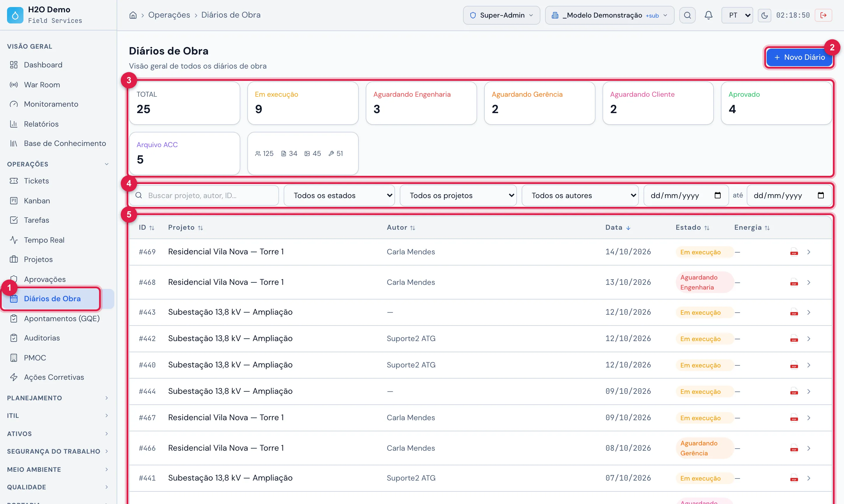This screenshot has height=504, width=844.
Task: Open Dashboard in the sidebar
Action: pyautogui.click(x=58, y=65)
